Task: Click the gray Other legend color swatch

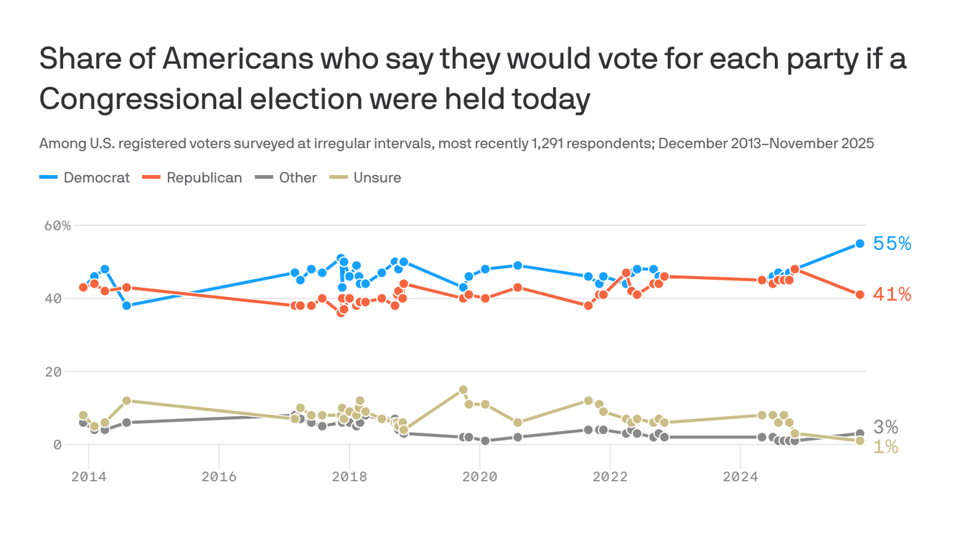Action: [x=264, y=178]
